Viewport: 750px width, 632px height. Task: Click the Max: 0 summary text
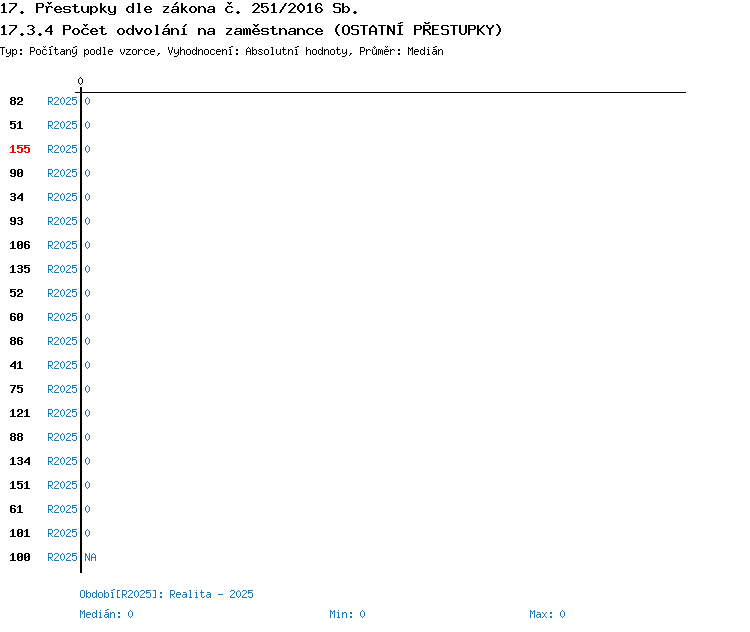547,614
